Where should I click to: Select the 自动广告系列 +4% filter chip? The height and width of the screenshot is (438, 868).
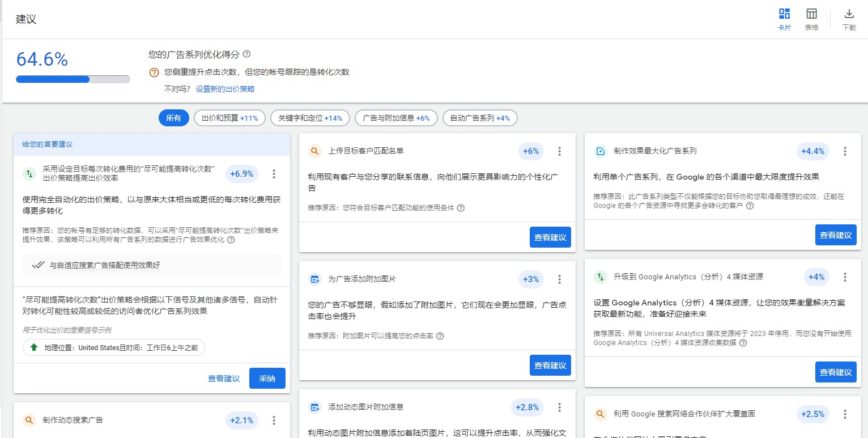point(480,118)
